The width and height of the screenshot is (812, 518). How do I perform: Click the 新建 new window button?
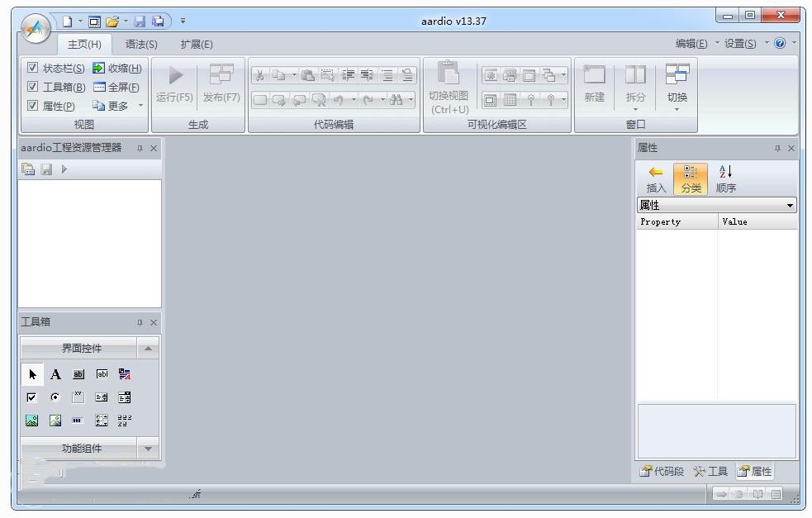(x=594, y=84)
